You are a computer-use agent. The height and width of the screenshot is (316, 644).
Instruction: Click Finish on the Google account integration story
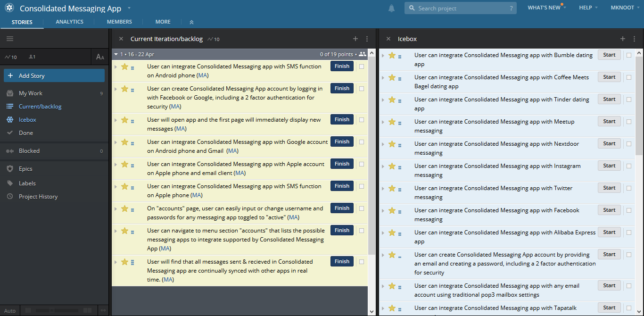pyautogui.click(x=341, y=141)
